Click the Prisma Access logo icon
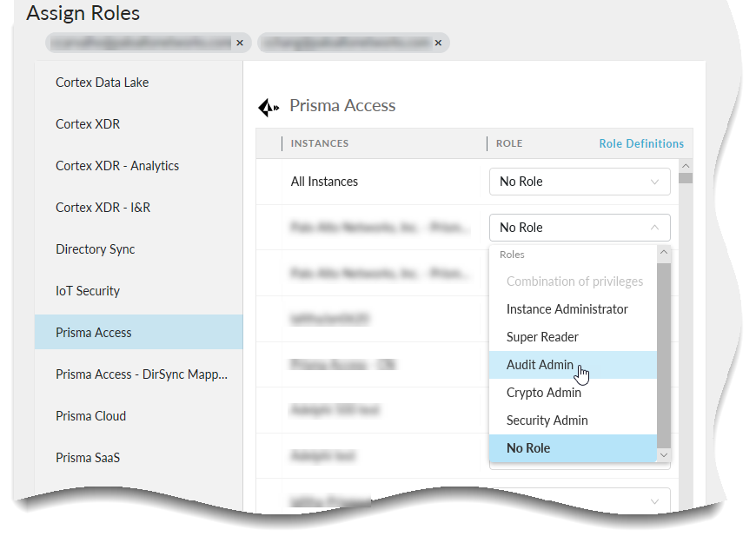 click(269, 107)
